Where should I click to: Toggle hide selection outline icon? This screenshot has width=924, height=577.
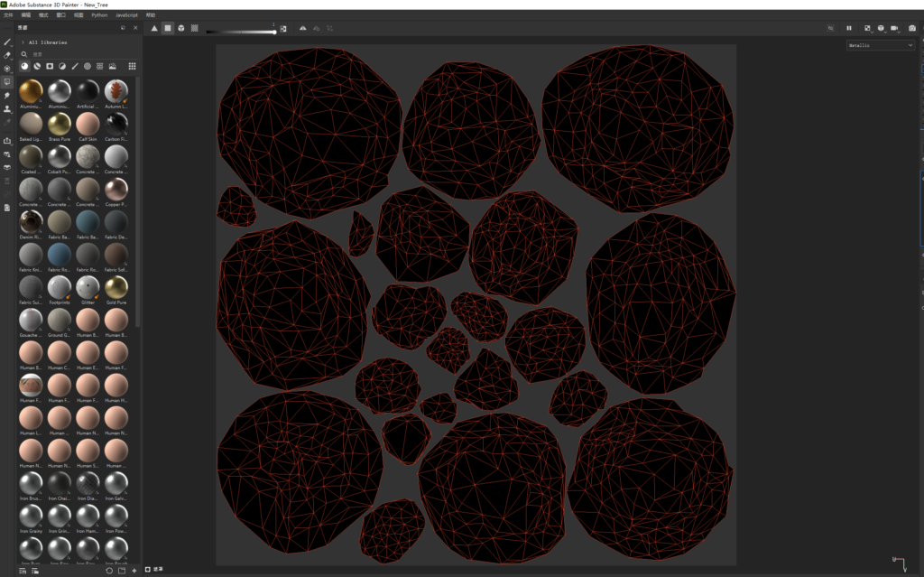pos(831,28)
